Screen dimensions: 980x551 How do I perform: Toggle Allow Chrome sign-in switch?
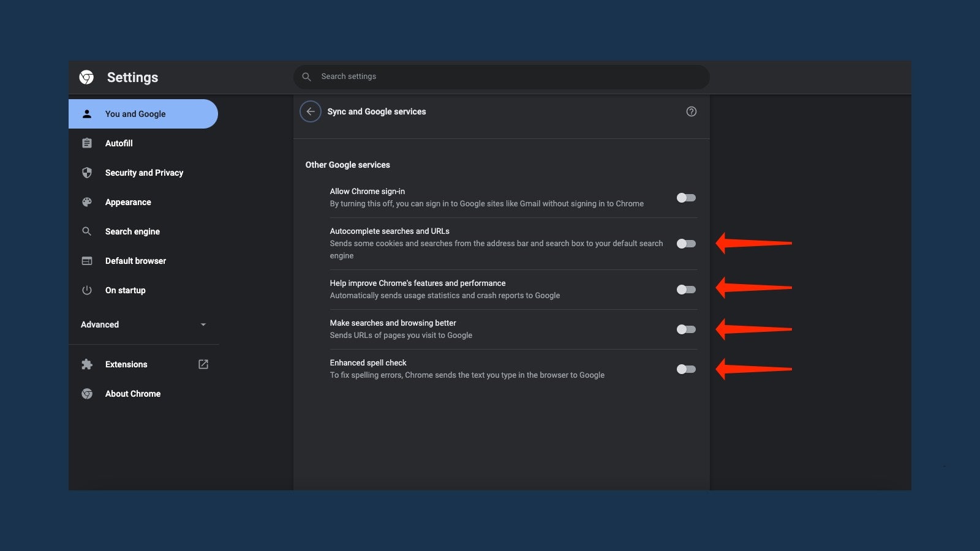[686, 198]
